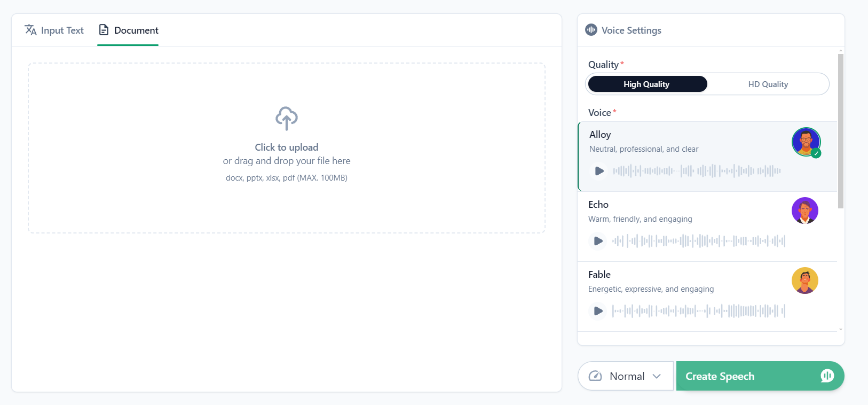Play the Fable voice sample
868x405 pixels.
click(x=597, y=310)
